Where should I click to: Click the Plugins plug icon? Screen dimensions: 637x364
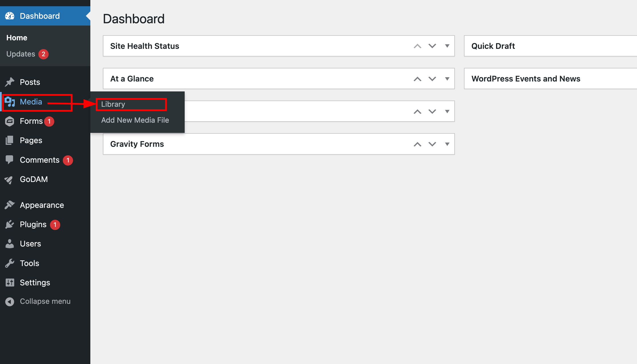pyautogui.click(x=10, y=224)
